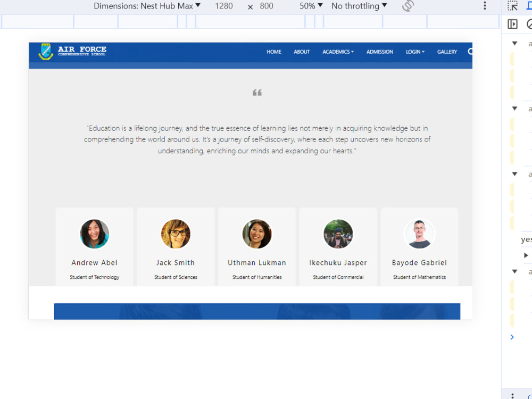Open the LOGIN dropdown in the navbar
Screen dimensions: 532x399
tap(414, 52)
